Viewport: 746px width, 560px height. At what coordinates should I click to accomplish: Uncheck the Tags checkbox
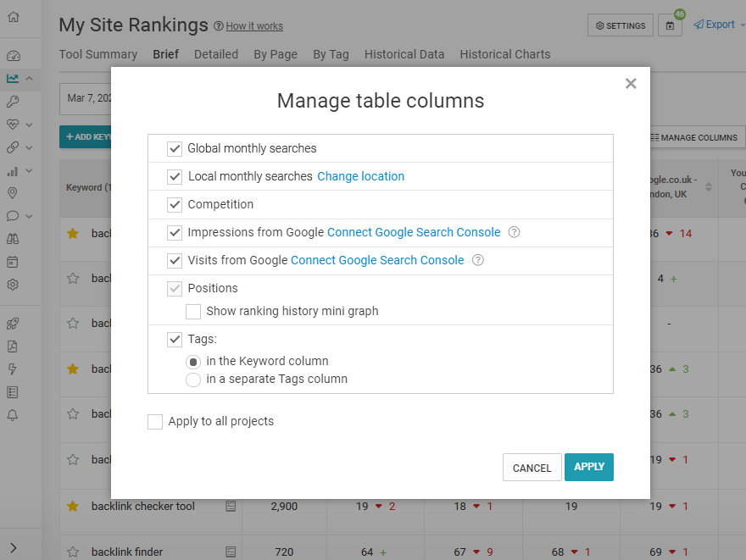coord(175,340)
